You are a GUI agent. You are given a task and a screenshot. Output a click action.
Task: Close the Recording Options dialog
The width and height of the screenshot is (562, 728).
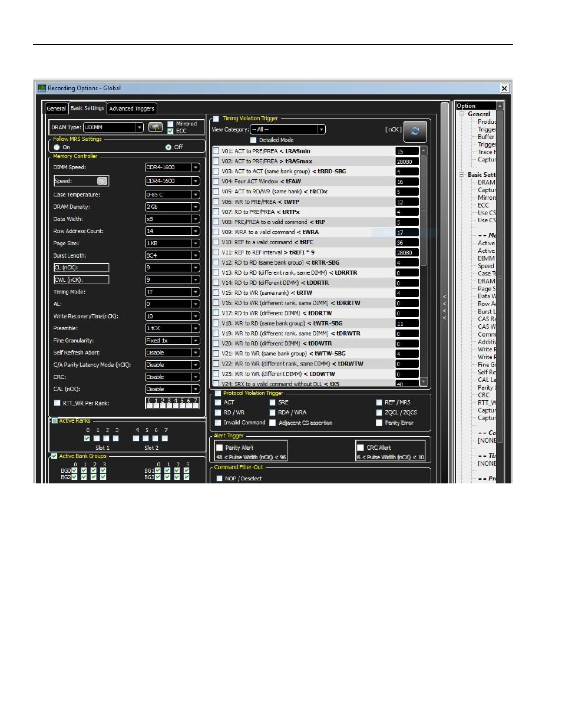pyautogui.click(x=504, y=88)
